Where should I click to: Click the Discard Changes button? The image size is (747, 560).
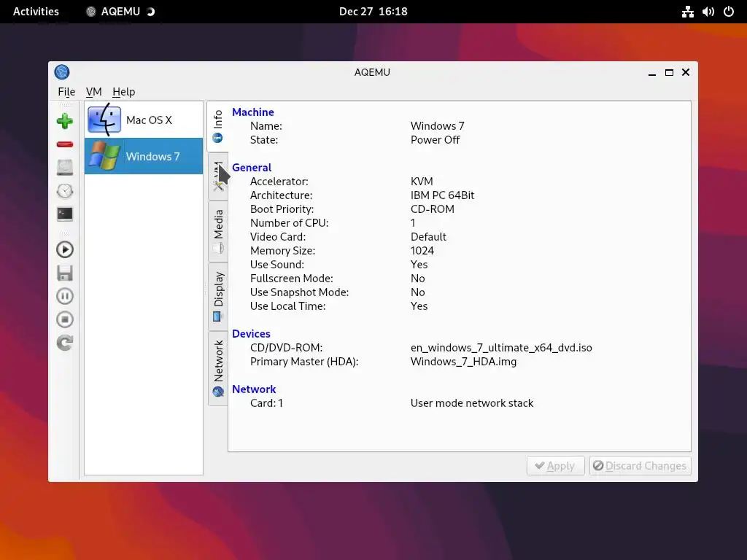point(640,466)
